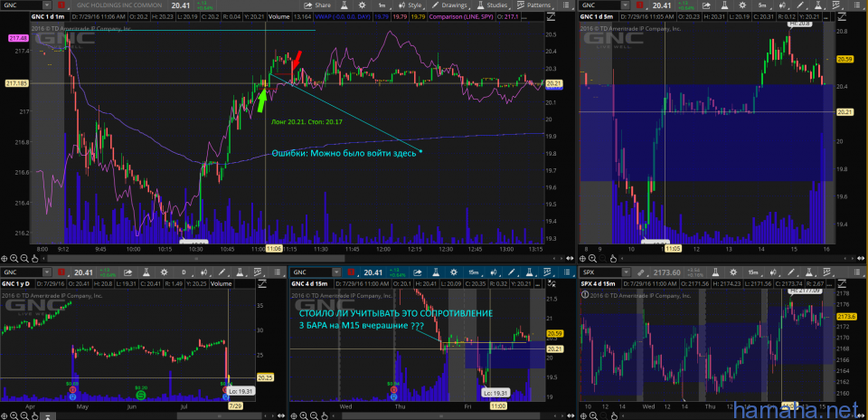Image resolution: width=868 pixels, height=420 pixels.
Task: Open Drawings pencil in SPX chart
Action: point(792,272)
